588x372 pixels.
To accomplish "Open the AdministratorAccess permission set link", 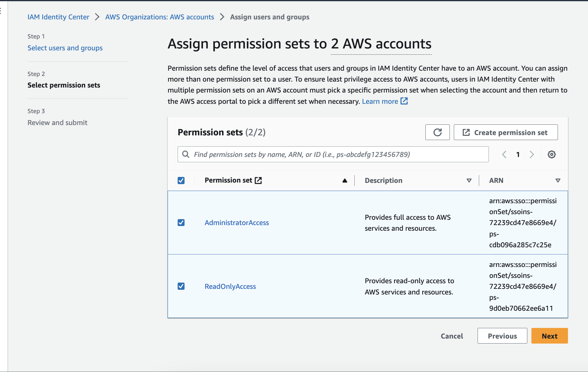I will (237, 223).
